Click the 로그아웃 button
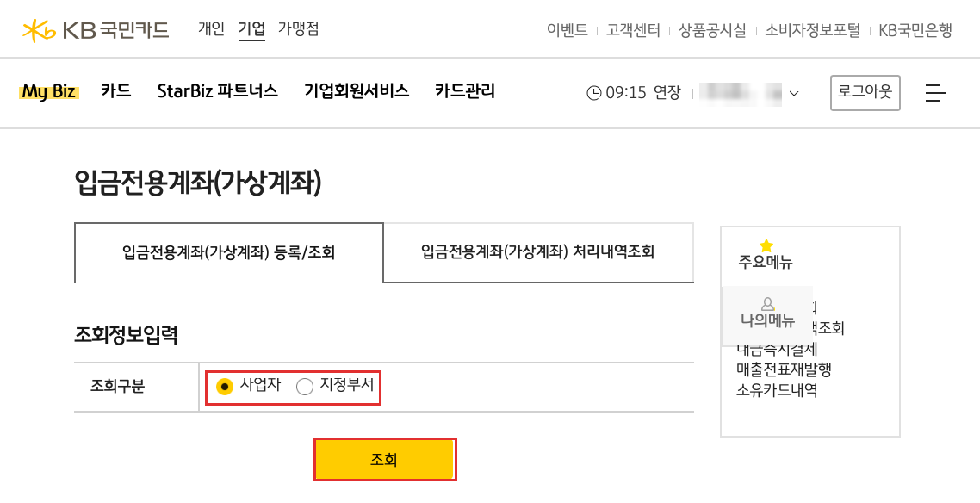This screenshot has height=503, width=980. pos(865,93)
